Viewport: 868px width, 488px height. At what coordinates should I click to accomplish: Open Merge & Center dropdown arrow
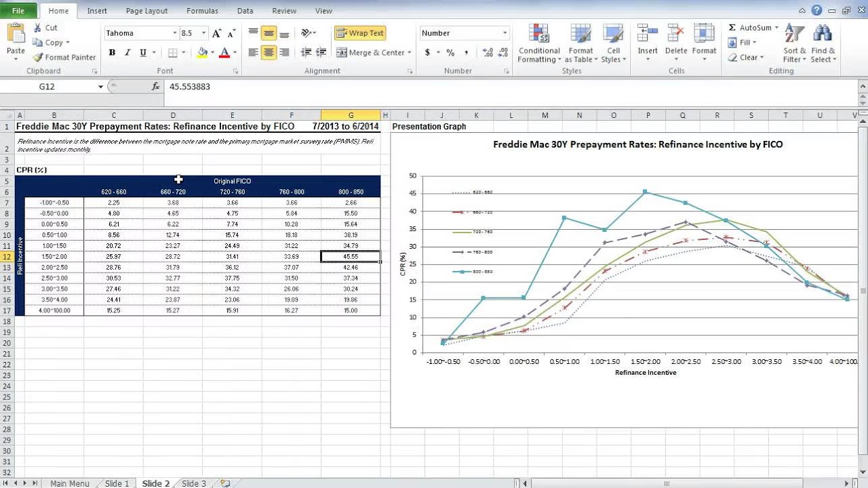click(410, 53)
